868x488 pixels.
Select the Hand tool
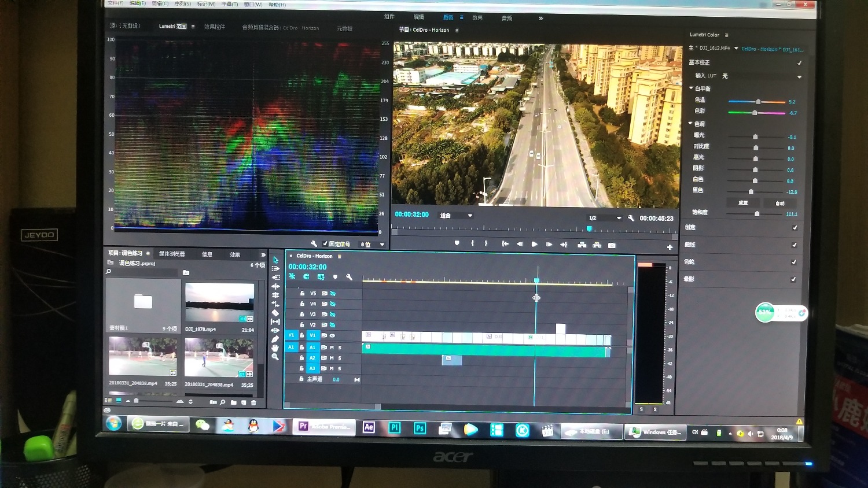pyautogui.click(x=275, y=347)
